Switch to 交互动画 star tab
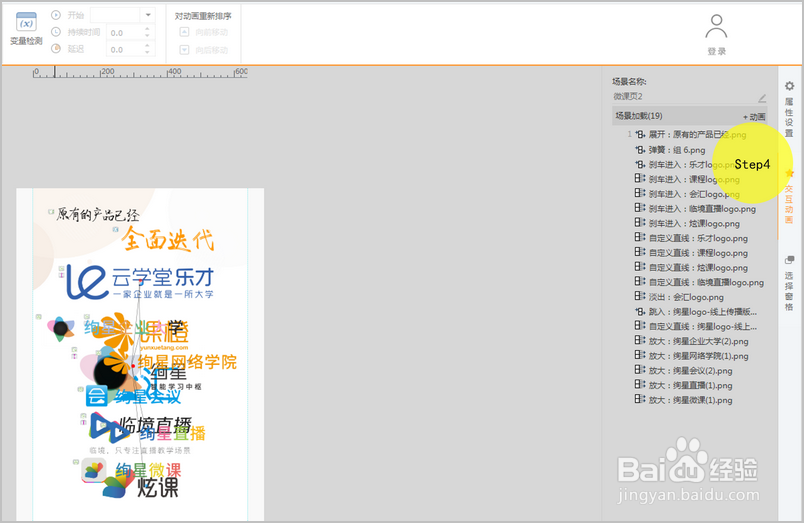This screenshot has width=804, height=523. pos(789,196)
